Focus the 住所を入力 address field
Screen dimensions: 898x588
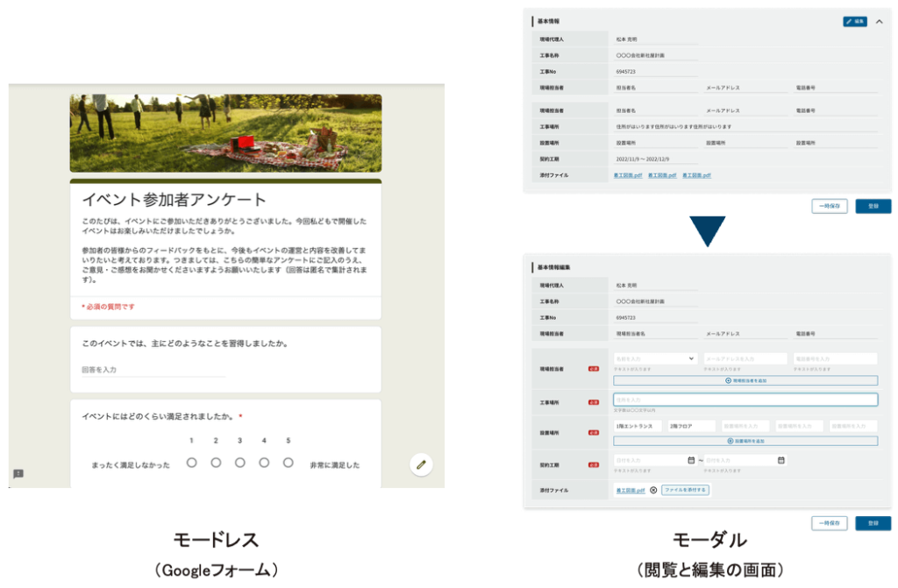[x=745, y=400]
